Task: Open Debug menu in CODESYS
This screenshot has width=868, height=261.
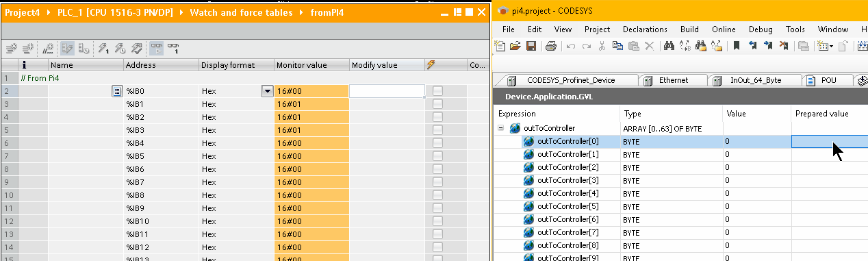Action: pyautogui.click(x=761, y=29)
